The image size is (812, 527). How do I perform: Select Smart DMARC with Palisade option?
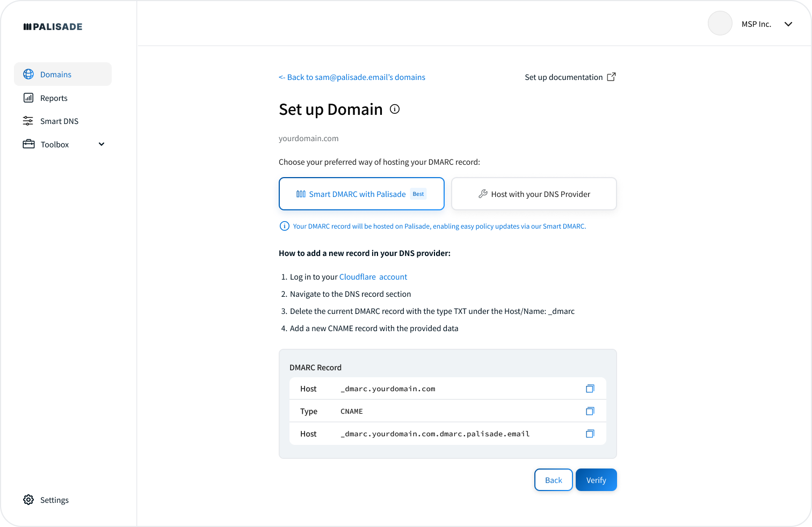coord(361,194)
